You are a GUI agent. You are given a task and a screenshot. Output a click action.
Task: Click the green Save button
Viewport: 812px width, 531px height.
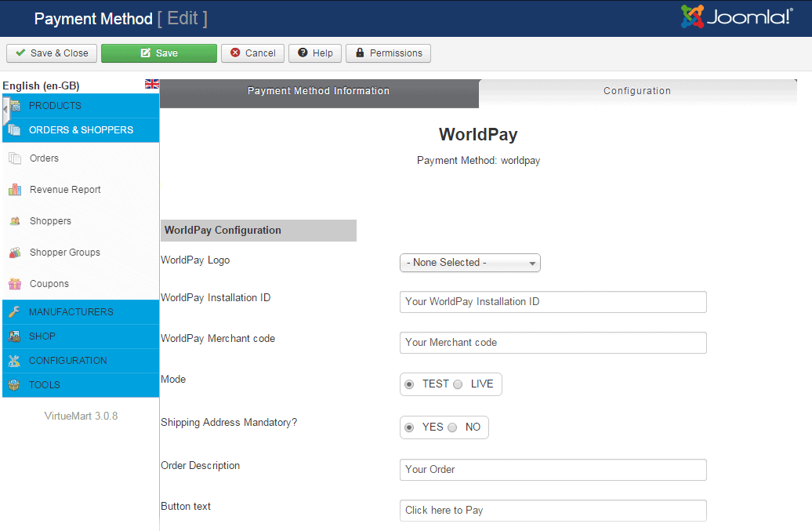coord(159,53)
